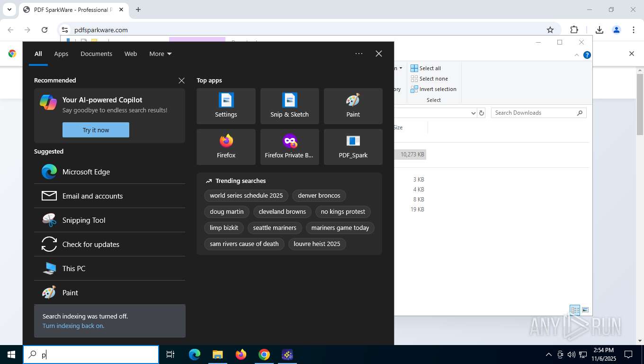This screenshot has width=644, height=364.
Task: Open search panel options ellipsis
Action: pyautogui.click(x=359, y=54)
